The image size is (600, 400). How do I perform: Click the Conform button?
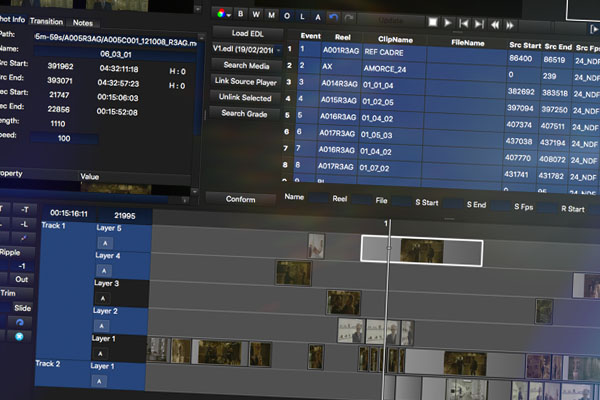[x=240, y=199]
